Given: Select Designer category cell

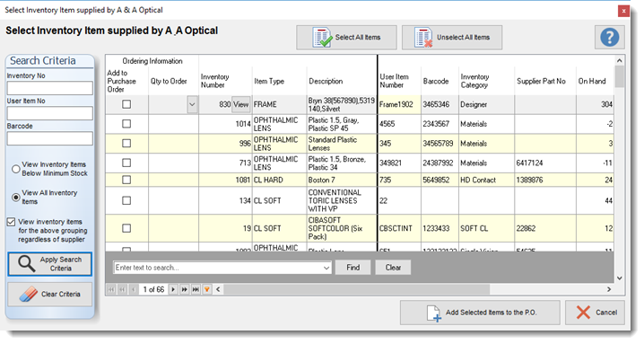Looking at the screenshot, I should point(486,104).
